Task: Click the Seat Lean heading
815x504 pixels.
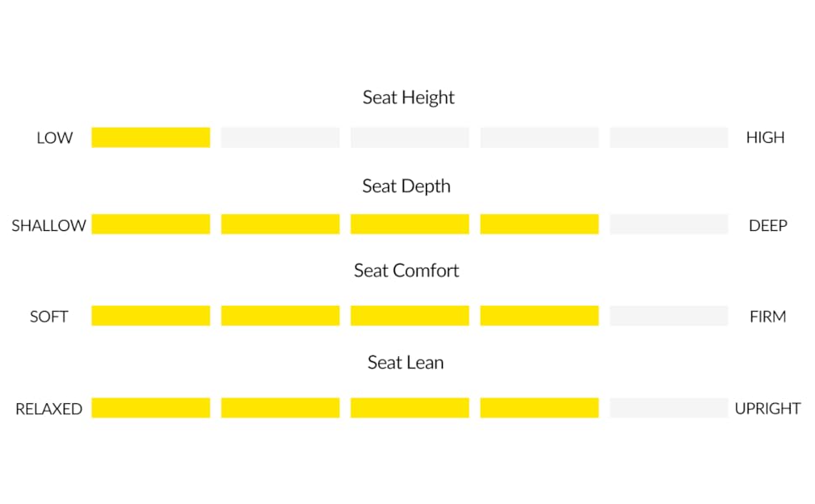Action: 406,363
